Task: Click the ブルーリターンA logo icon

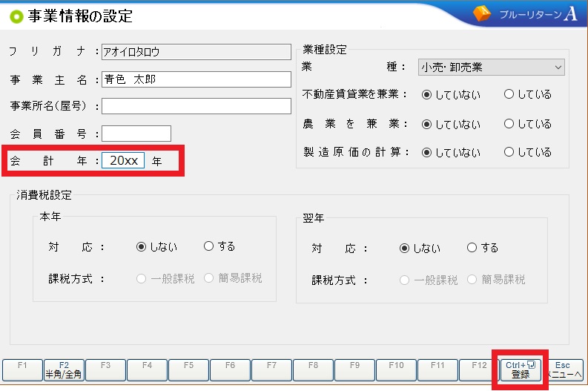Action: pyautogui.click(x=482, y=13)
